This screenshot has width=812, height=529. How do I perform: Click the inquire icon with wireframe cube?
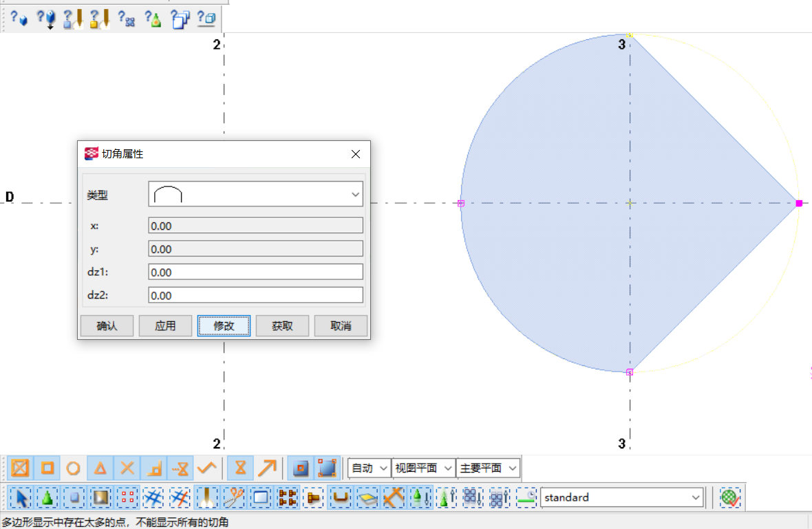point(206,19)
